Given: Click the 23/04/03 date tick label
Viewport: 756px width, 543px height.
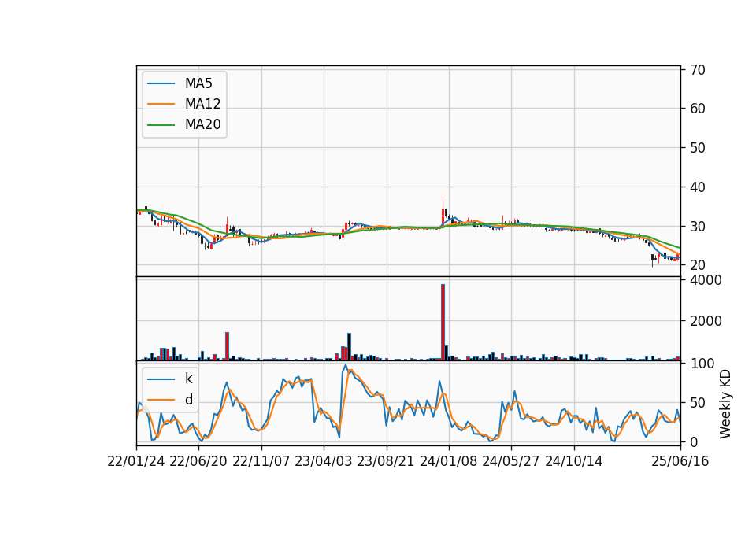Looking at the screenshot, I should [x=323, y=461].
